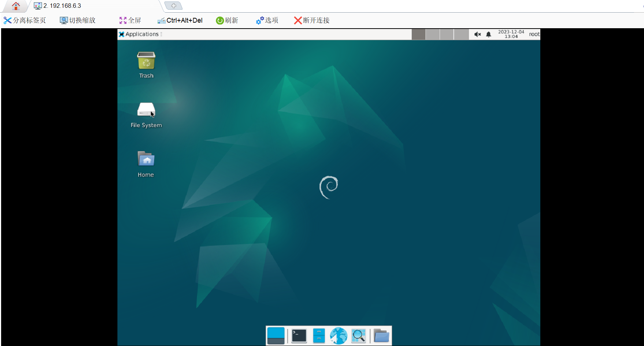
Task: Open a new session tab with plus button
Action: pyautogui.click(x=174, y=6)
